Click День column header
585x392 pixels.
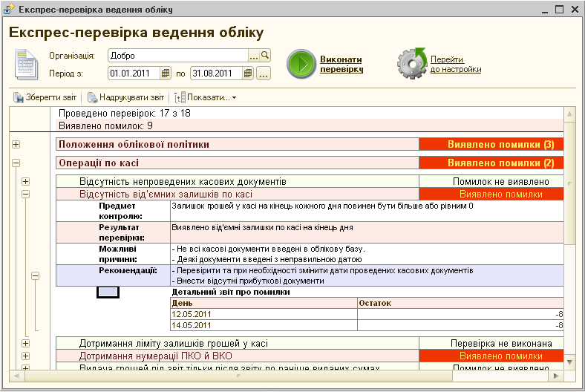point(264,303)
